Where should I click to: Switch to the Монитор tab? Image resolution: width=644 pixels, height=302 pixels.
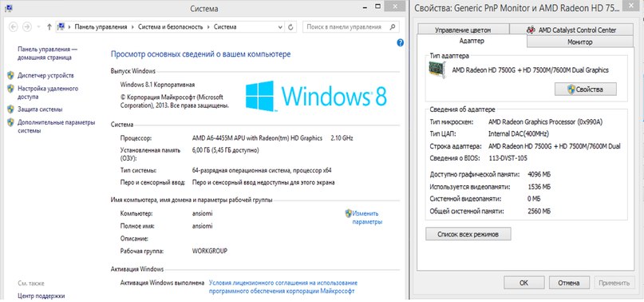580,42
